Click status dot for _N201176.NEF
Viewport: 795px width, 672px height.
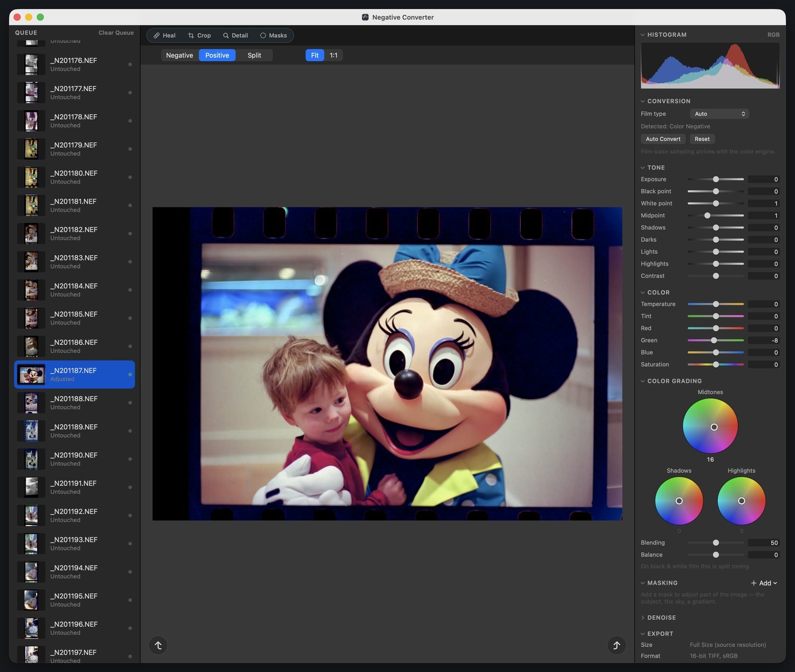tap(130, 64)
